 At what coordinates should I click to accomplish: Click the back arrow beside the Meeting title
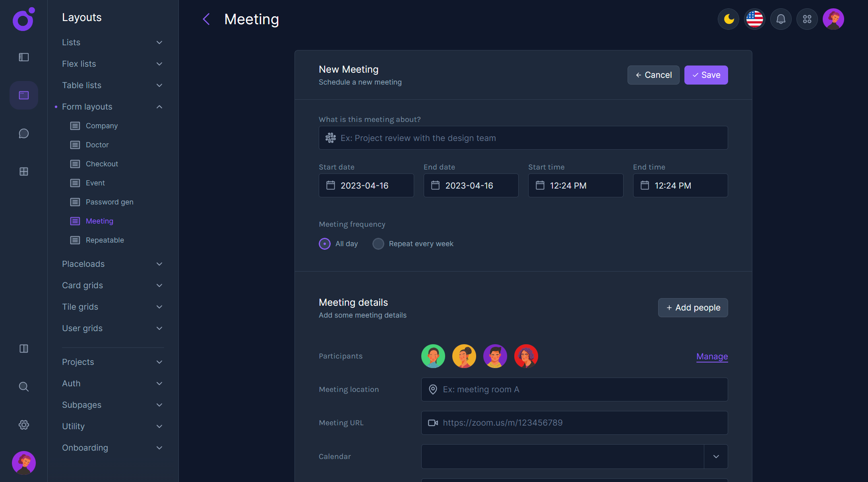click(206, 19)
